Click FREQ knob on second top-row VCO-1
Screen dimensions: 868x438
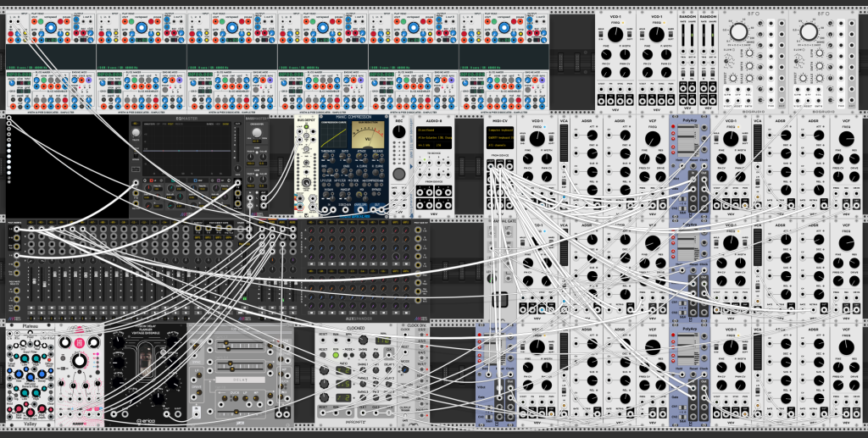(x=657, y=34)
